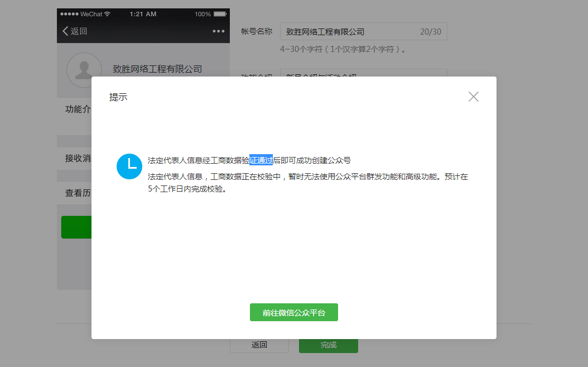The height and width of the screenshot is (367, 588).
Task: Close the 提示 dialog with the X
Action: pyautogui.click(x=473, y=97)
